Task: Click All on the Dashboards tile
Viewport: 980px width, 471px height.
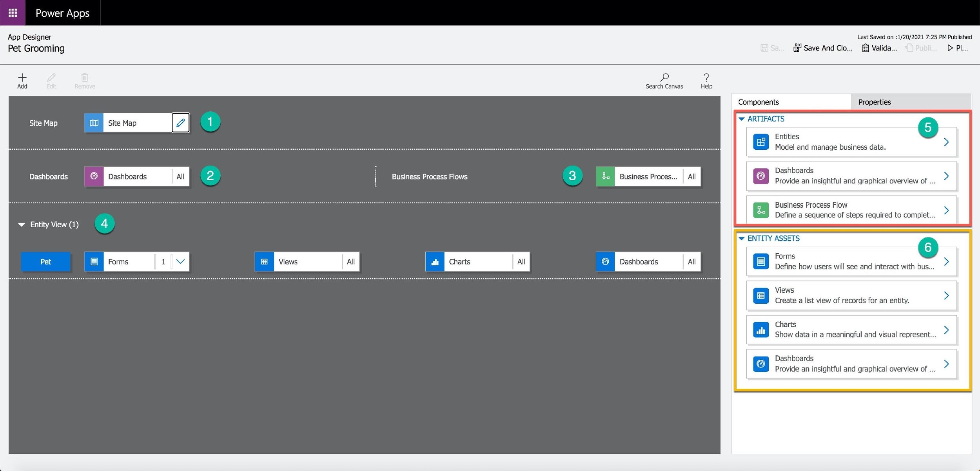Action: point(180,176)
